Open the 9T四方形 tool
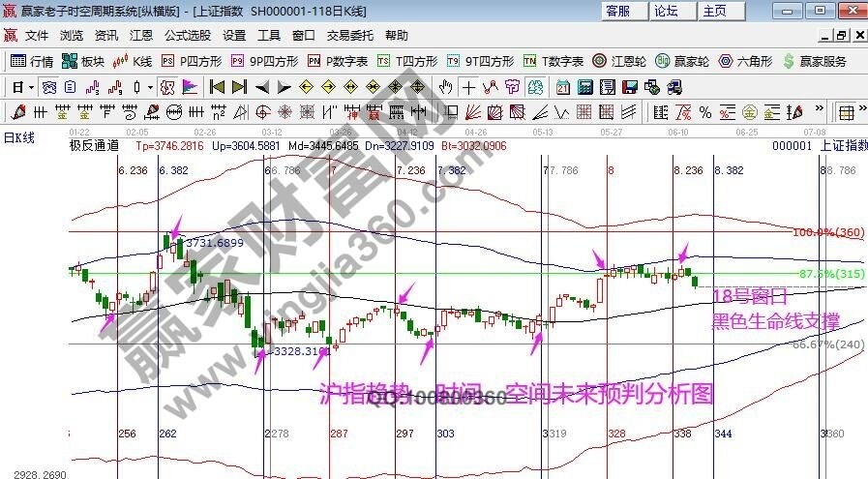The height and width of the screenshot is (479, 868). (x=480, y=61)
